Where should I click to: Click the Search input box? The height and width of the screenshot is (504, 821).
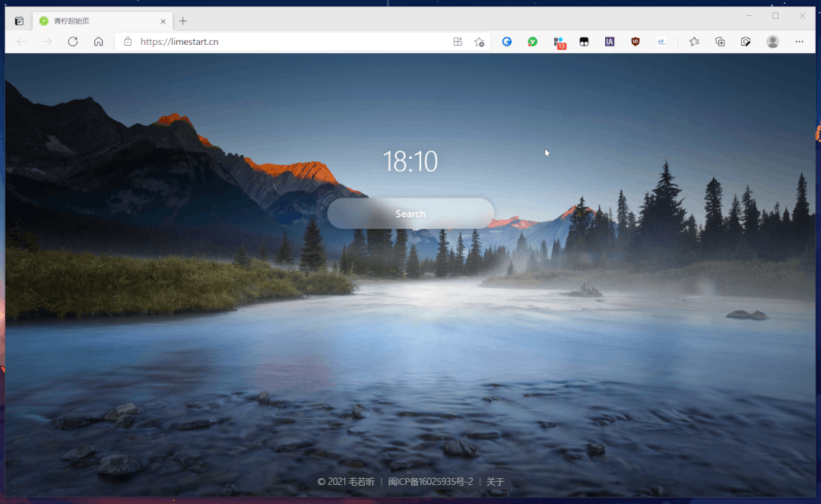410,214
